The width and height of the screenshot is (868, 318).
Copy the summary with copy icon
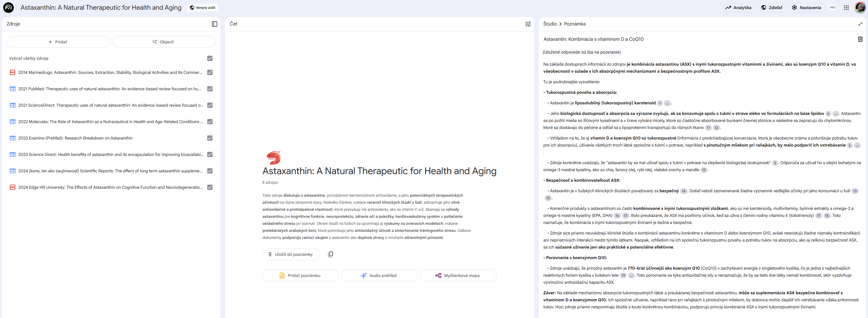tap(330, 254)
